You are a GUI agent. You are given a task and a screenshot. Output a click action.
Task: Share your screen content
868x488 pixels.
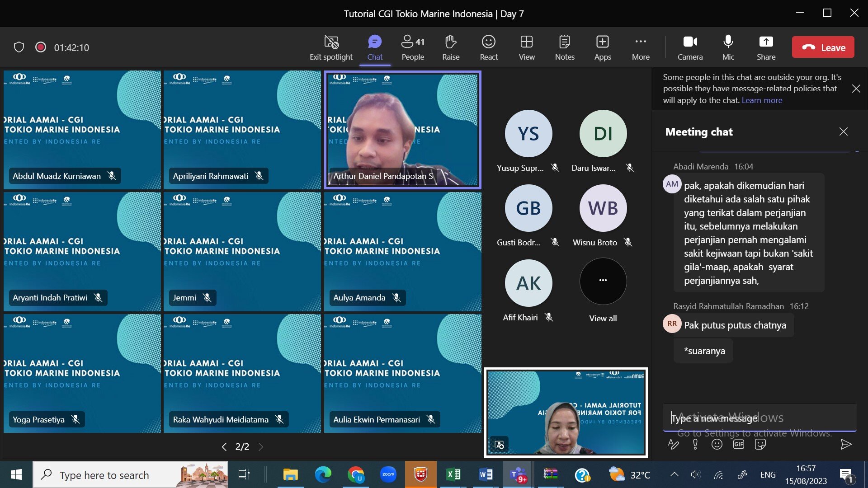click(x=766, y=47)
